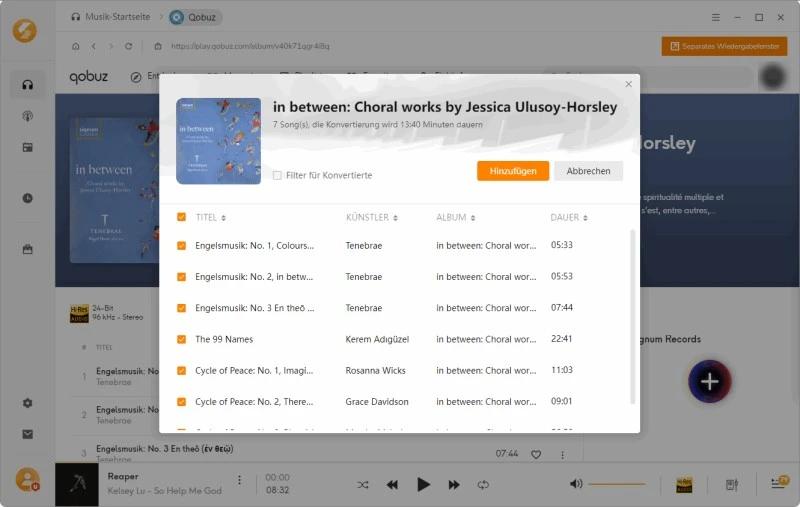The width and height of the screenshot is (800, 507).
Task: Reload the Qobuz page
Action: click(129, 46)
